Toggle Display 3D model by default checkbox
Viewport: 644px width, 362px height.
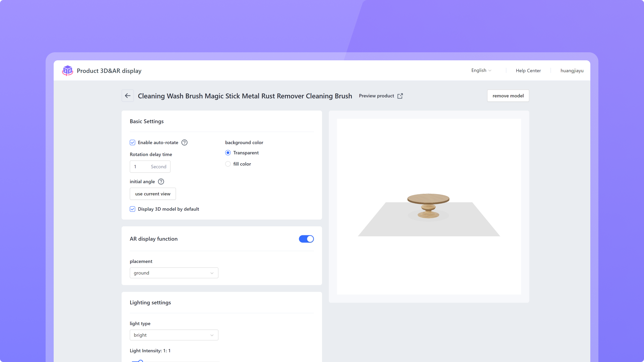point(132,209)
